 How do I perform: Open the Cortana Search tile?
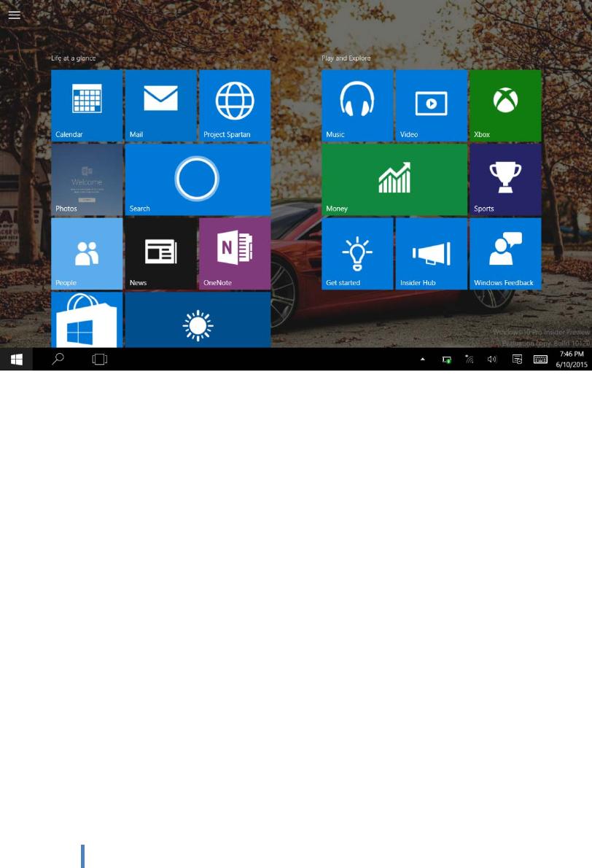point(198,179)
